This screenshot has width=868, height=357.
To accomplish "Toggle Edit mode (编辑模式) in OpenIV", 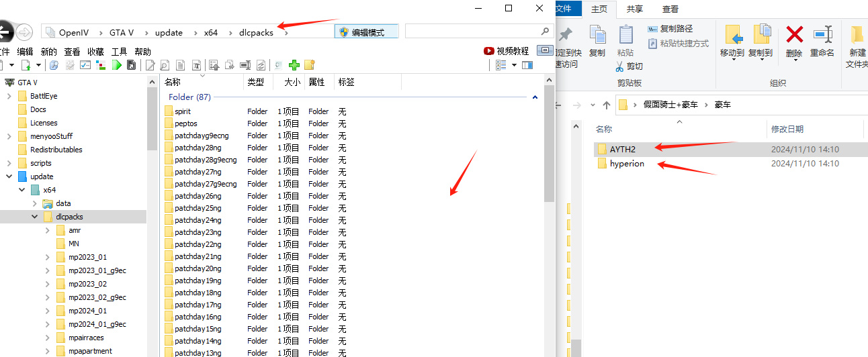I will [367, 32].
